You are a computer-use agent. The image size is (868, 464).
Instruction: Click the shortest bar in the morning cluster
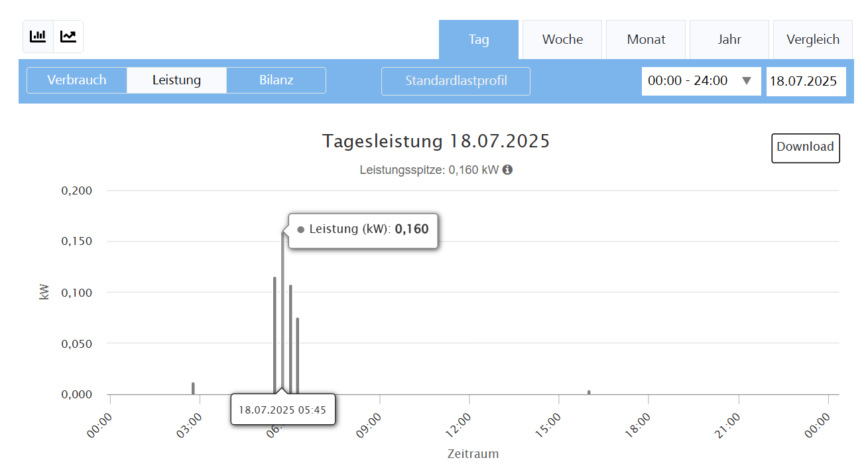298,356
